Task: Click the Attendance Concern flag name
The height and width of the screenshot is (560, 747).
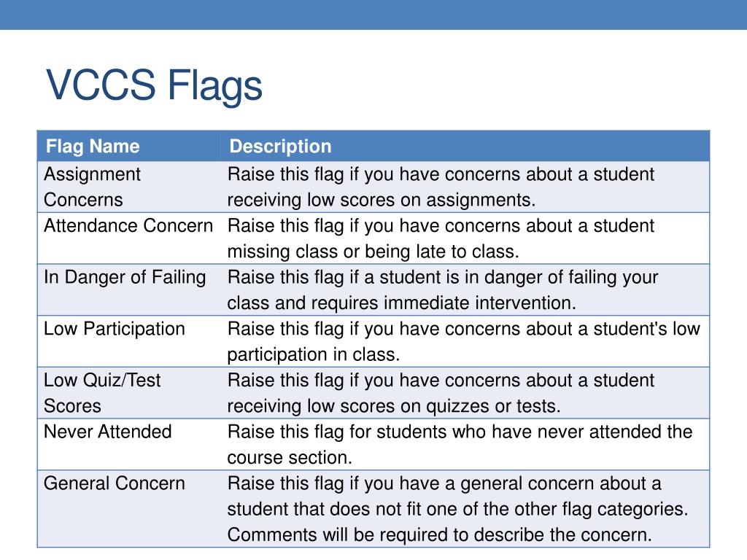Action: [128, 226]
